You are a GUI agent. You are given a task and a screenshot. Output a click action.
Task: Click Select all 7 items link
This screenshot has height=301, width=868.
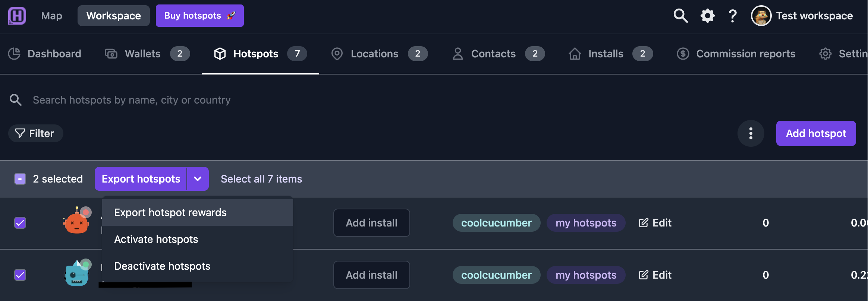(261, 179)
